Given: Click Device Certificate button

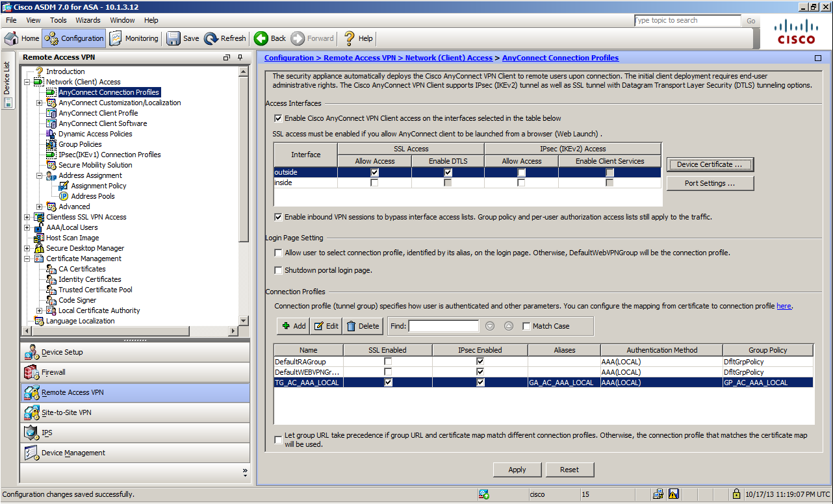Looking at the screenshot, I should pyautogui.click(x=710, y=164).
